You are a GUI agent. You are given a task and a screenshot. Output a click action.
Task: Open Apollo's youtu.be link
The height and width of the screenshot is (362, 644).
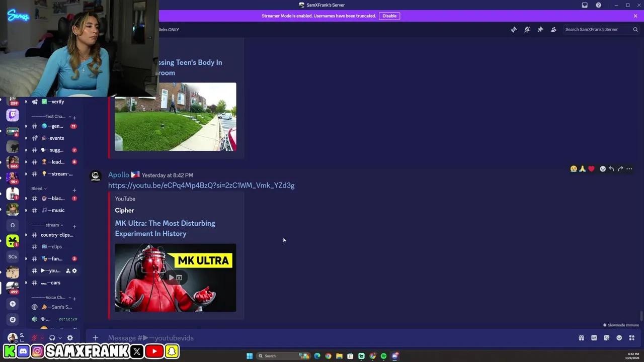click(x=201, y=186)
